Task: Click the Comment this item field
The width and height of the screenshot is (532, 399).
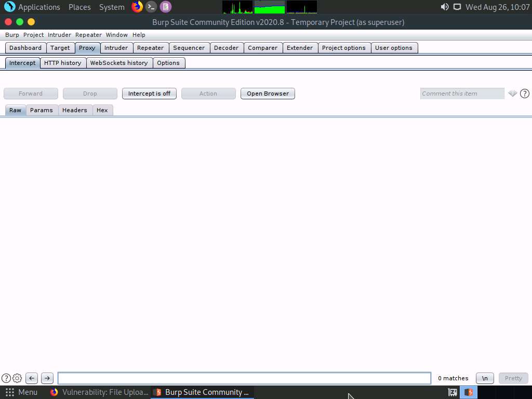Action: 461,94
